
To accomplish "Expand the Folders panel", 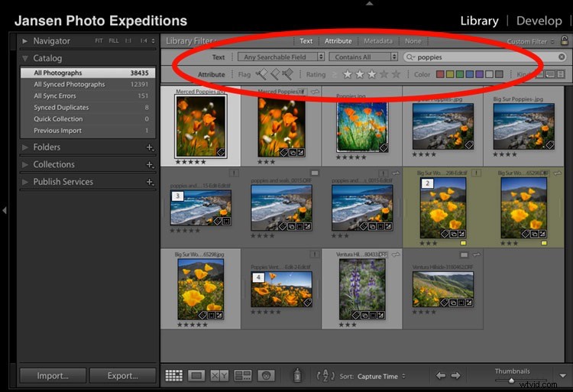I will (x=25, y=147).
